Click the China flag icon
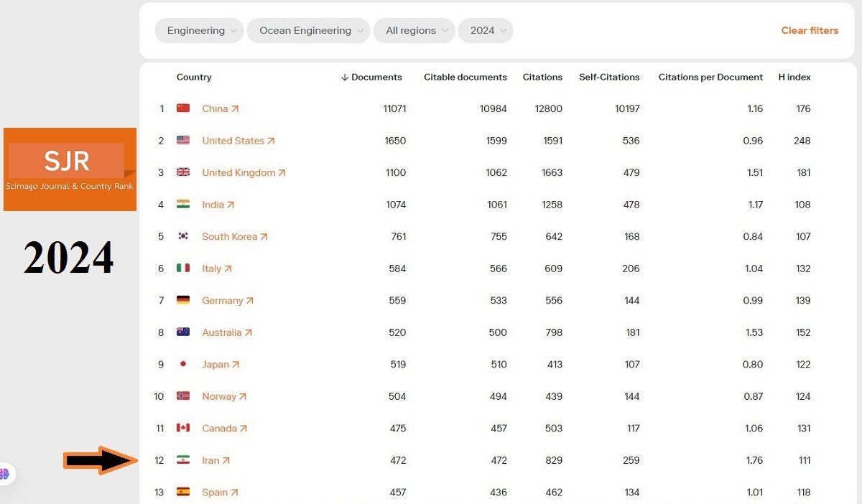Screen dimensions: 862x504 (183, 108)
